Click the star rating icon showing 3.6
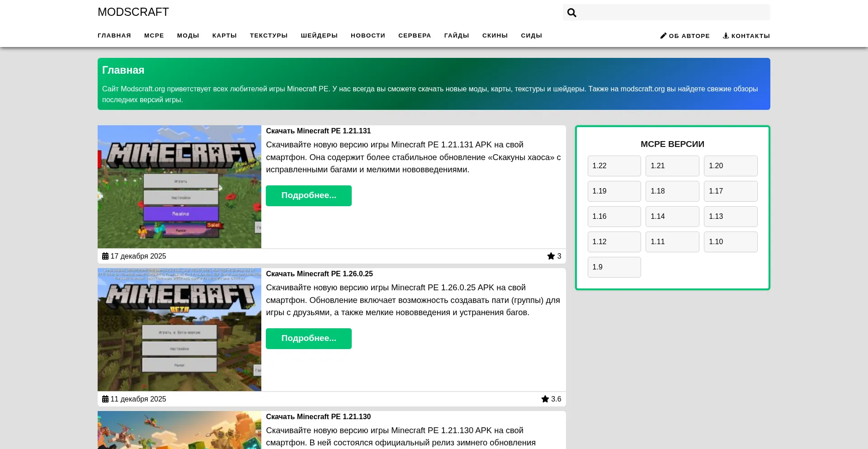The image size is (868, 449). coord(545,399)
